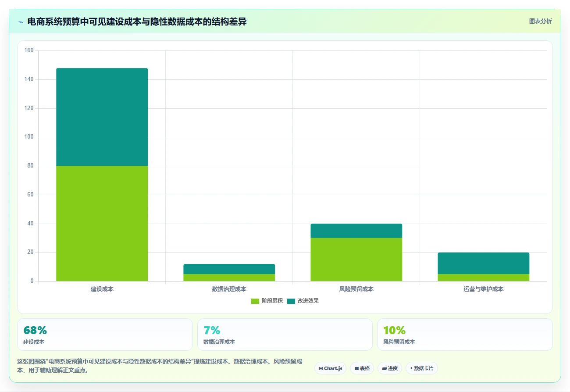Open the 7% 数据治理成本 stat card
Screen dimensions: 570x392
click(x=285, y=335)
